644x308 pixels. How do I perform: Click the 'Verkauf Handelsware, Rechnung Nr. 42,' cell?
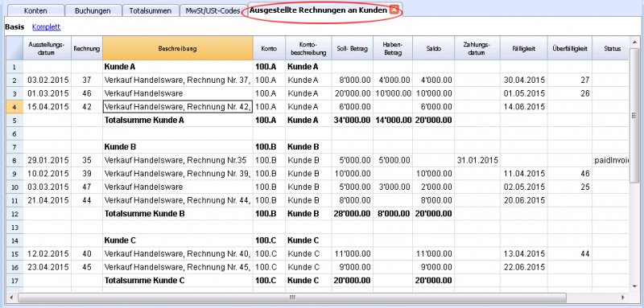(x=177, y=107)
